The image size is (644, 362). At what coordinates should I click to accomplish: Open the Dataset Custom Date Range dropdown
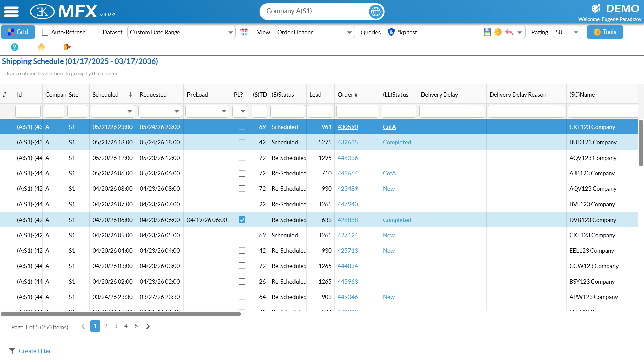[181, 32]
